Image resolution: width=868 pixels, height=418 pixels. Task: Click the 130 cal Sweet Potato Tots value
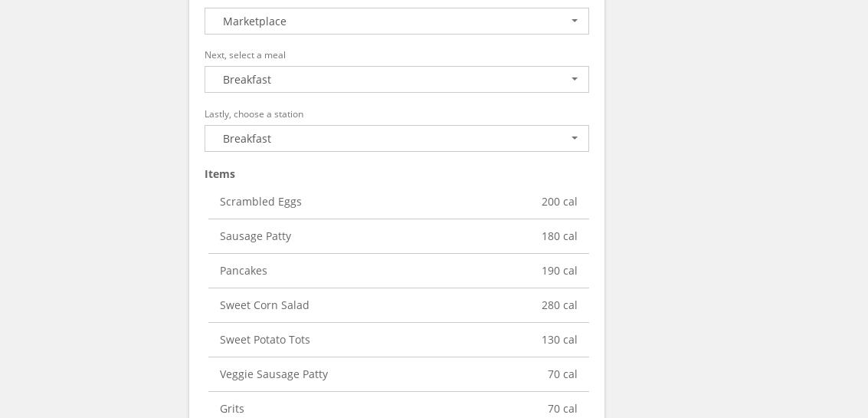pyautogui.click(x=559, y=340)
